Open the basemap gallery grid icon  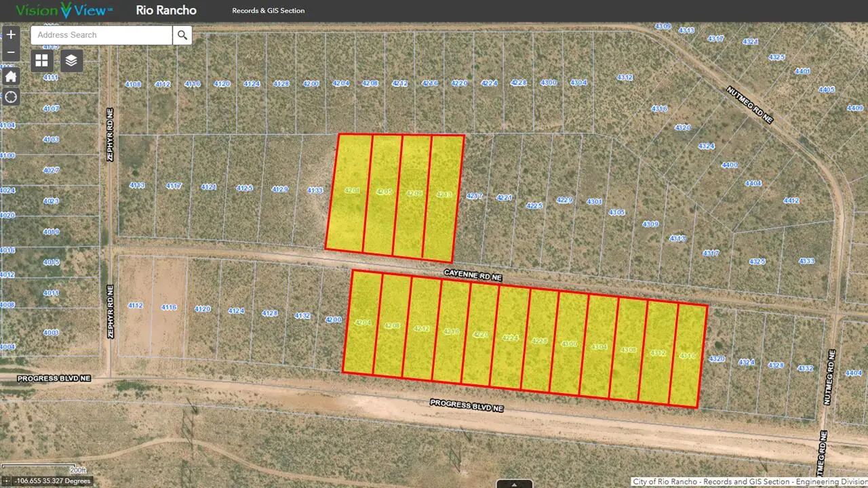41,60
